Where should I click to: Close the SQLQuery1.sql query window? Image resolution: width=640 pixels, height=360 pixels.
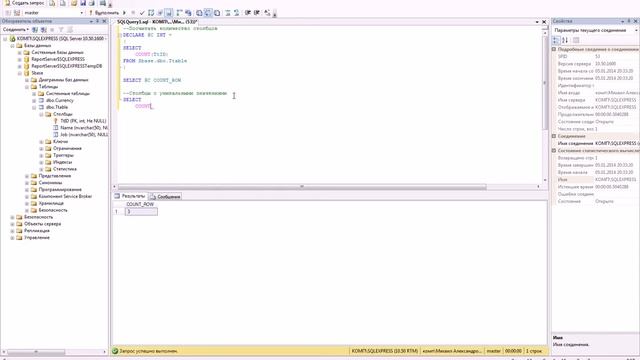pos(544,22)
